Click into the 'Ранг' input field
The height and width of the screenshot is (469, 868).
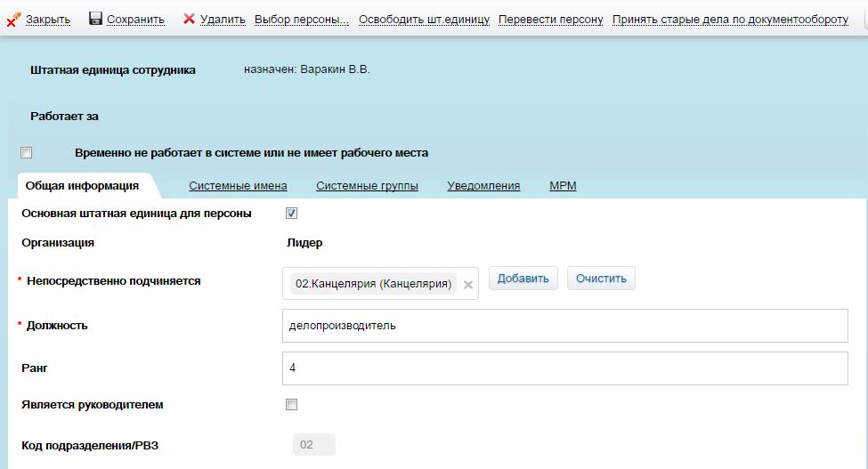(564, 368)
